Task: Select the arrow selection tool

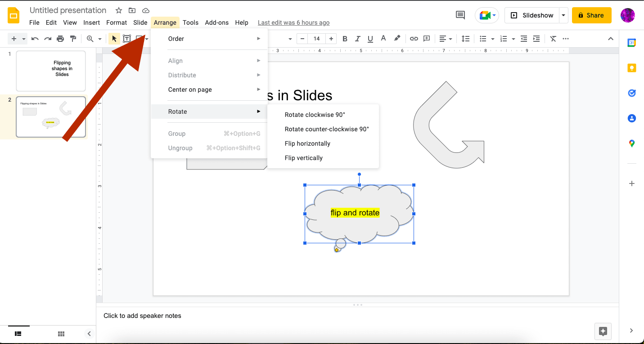Action: coord(113,38)
